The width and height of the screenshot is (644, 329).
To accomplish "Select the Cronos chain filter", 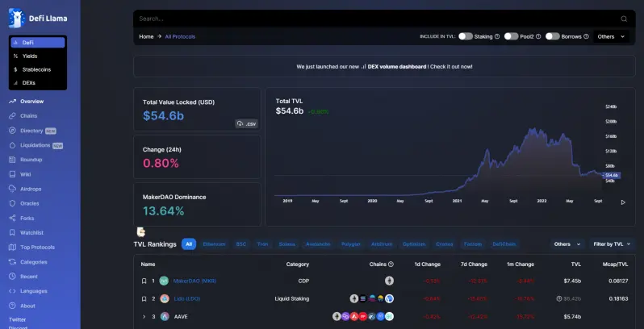I will coord(445,244).
